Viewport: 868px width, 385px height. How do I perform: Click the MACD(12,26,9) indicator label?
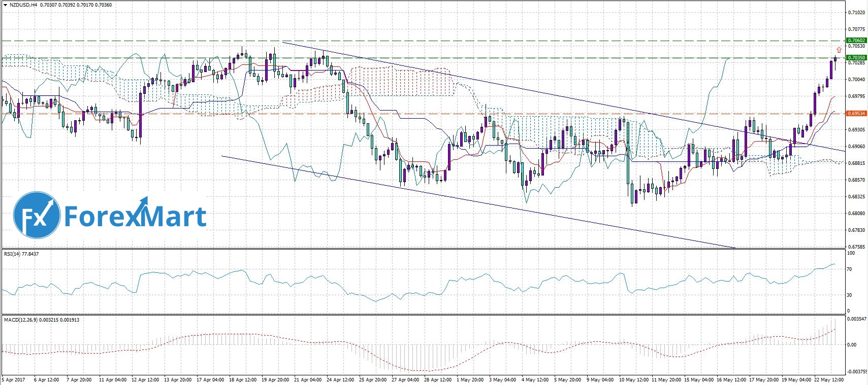click(42, 320)
